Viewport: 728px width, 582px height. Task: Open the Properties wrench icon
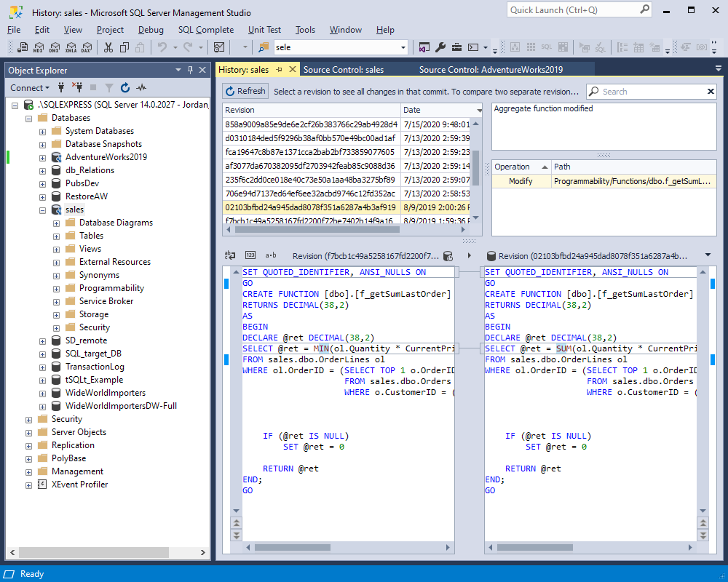pyautogui.click(x=440, y=47)
